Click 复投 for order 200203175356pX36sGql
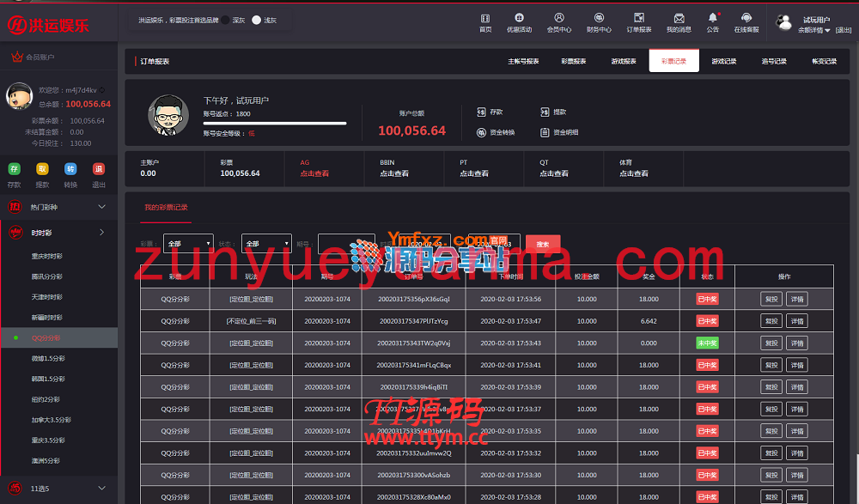Screen dimensions: 859x504 coord(771,299)
